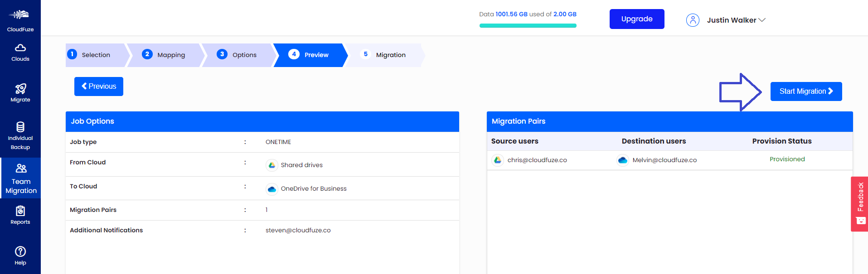Click step number 1 circle
This screenshot has width=868, height=274.
coord(72,54)
